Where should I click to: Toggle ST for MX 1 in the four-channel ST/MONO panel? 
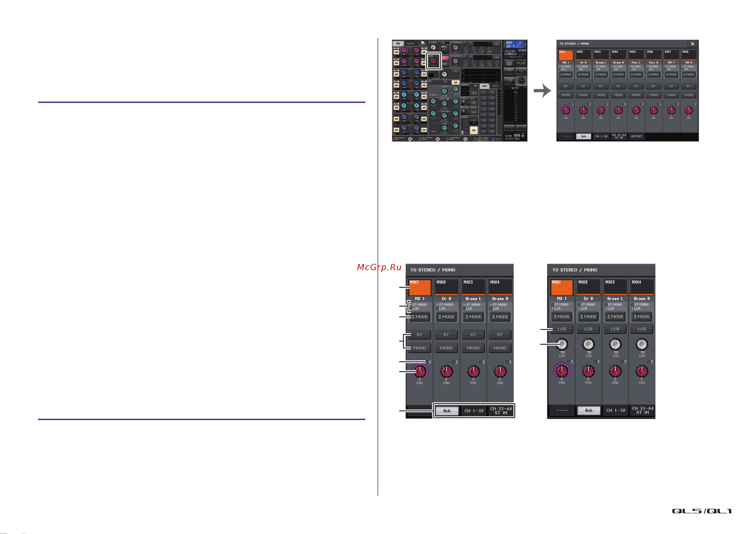[x=419, y=335]
